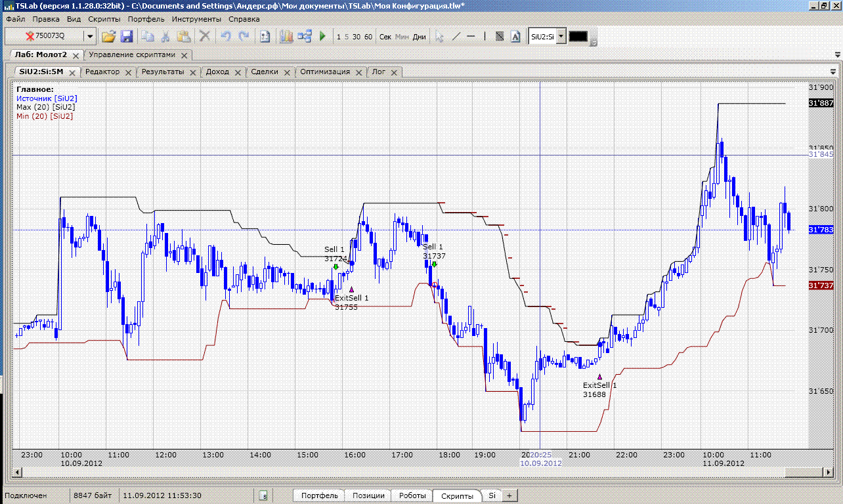Select the diagonal trend line drawing tool
This screenshot has height=504, width=843.
click(456, 37)
